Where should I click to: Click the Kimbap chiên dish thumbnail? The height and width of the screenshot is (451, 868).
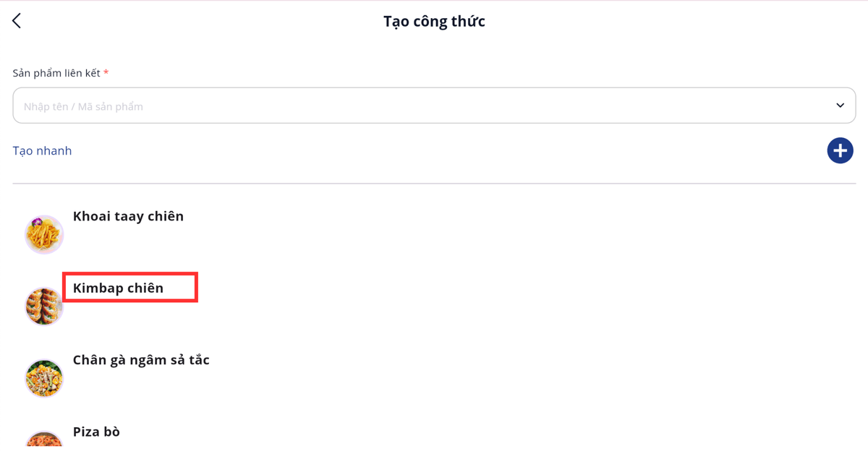pos(44,306)
